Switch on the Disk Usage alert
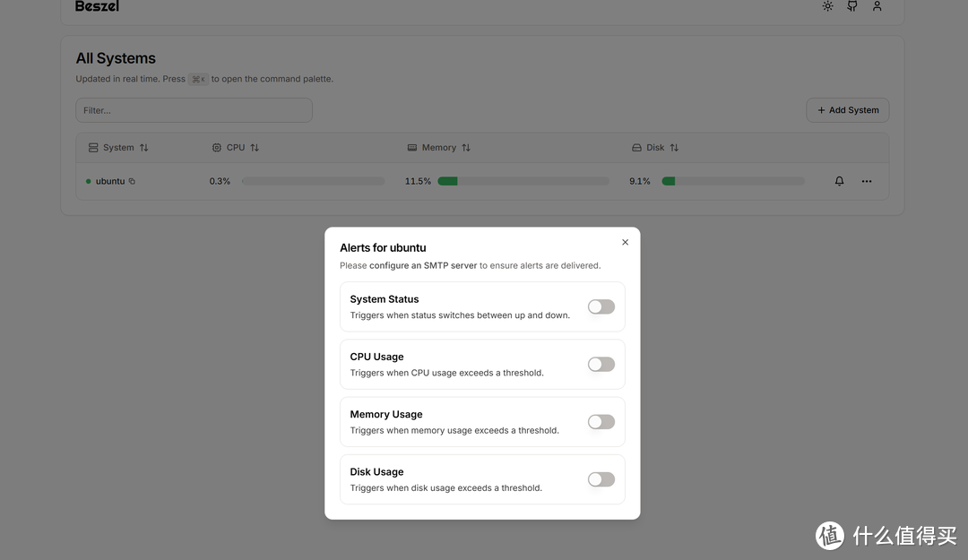The width and height of the screenshot is (968, 560). [601, 479]
